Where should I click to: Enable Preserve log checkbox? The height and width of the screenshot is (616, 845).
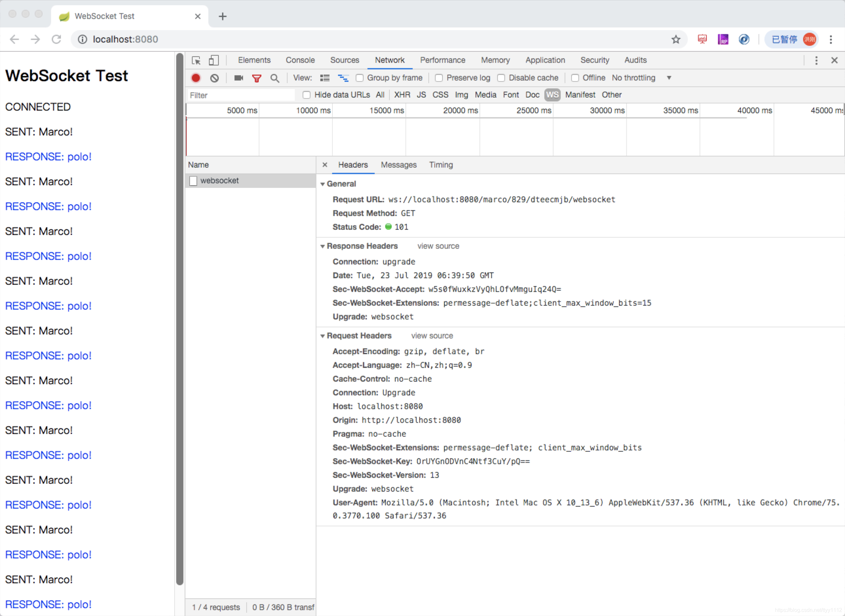click(x=439, y=78)
